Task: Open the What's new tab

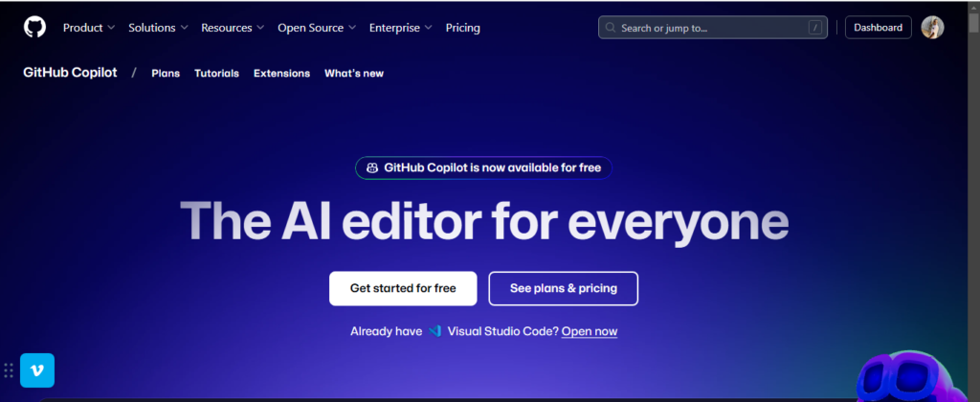Action: click(x=354, y=73)
